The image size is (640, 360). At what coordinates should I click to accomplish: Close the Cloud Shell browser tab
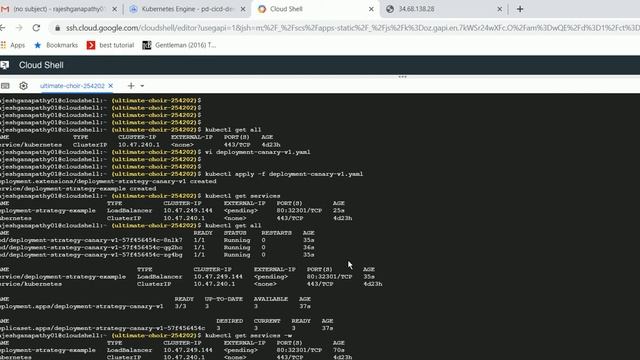click(x=371, y=9)
